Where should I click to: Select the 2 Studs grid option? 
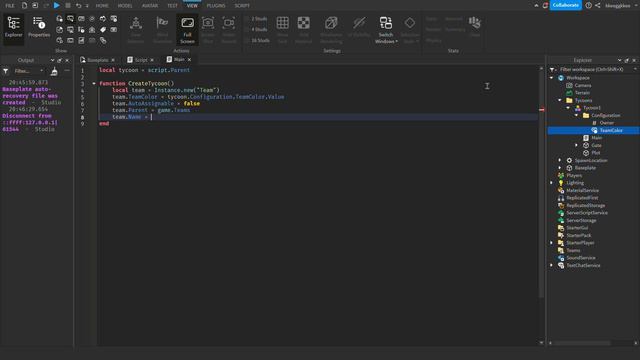point(259,19)
